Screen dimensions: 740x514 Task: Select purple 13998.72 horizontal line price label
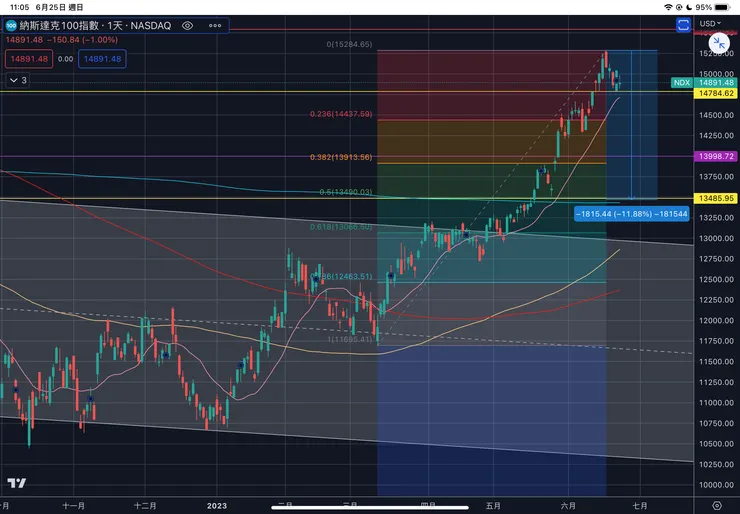[x=716, y=156]
